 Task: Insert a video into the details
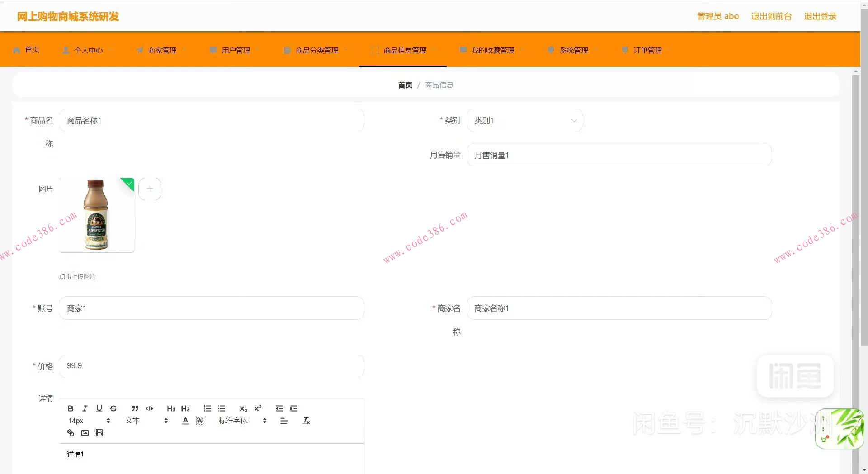pyautogui.click(x=99, y=433)
